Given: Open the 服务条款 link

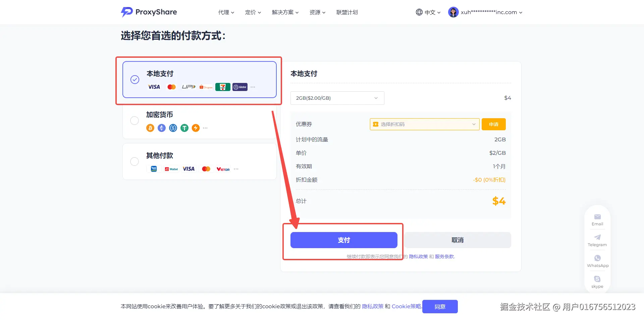Looking at the screenshot, I should (x=444, y=257).
